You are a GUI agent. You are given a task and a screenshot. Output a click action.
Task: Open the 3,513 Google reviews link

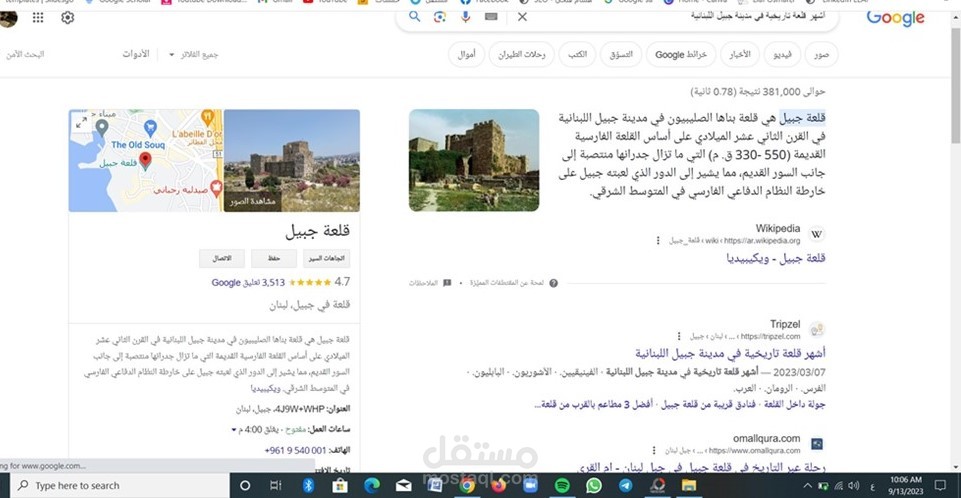click(x=248, y=282)
